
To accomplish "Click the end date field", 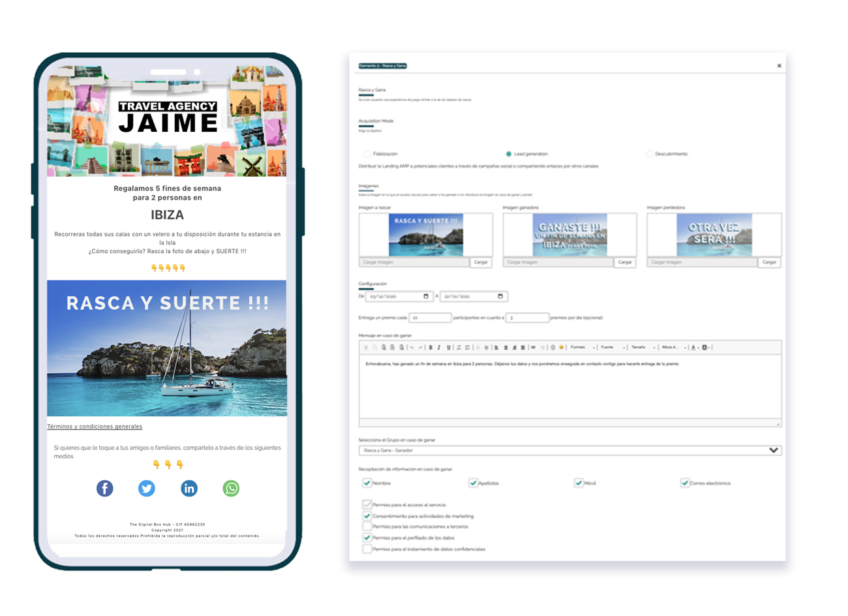I will [x=474, y=296].
